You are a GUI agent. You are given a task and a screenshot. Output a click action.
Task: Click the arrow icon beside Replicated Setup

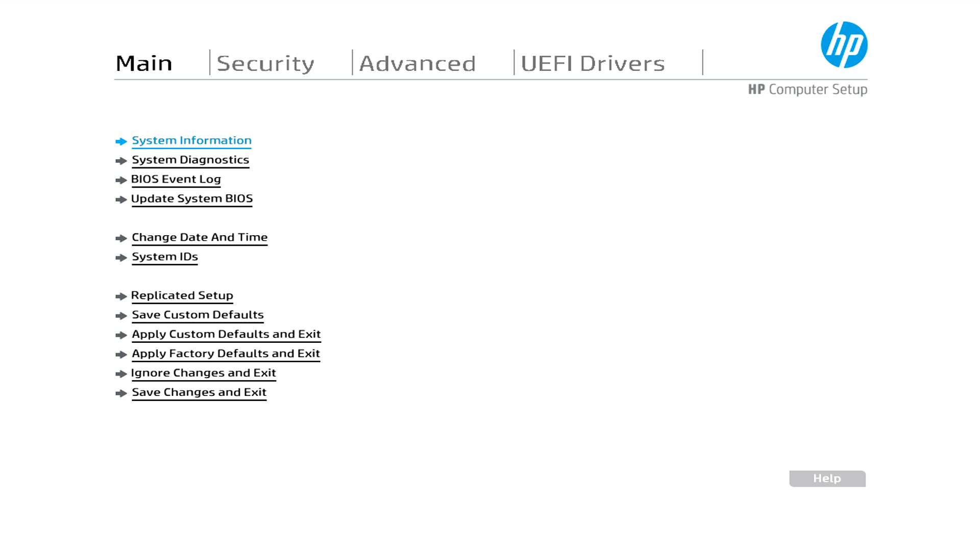click(121, 296)
